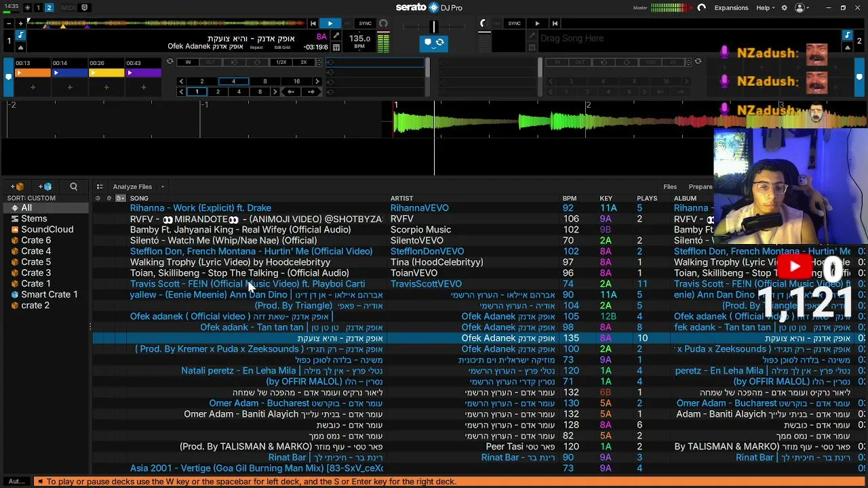Open the user account dropdown
The height and width of the screenshot is (488, 868).
point(803,7)
